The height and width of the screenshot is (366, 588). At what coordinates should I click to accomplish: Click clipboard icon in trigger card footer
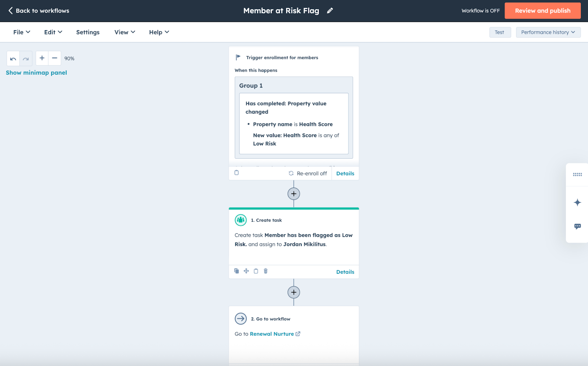point(237,173)
